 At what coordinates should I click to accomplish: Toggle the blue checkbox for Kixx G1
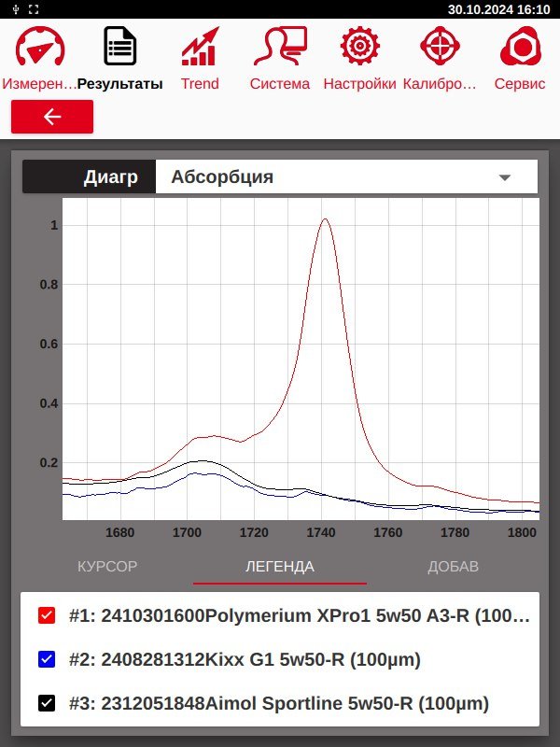(x=47, y=659)
